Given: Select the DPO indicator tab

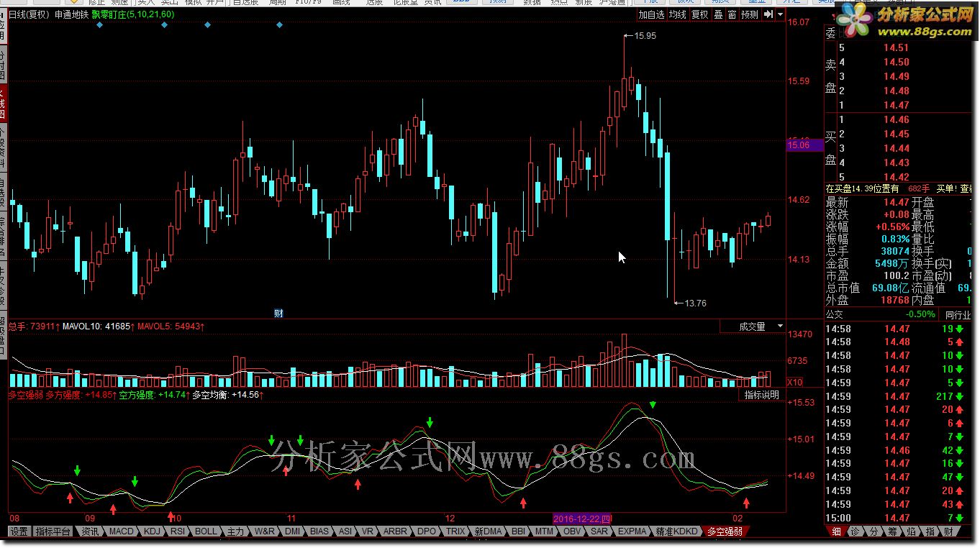Looking at the screenshot, I should click(x=427, y=531).
